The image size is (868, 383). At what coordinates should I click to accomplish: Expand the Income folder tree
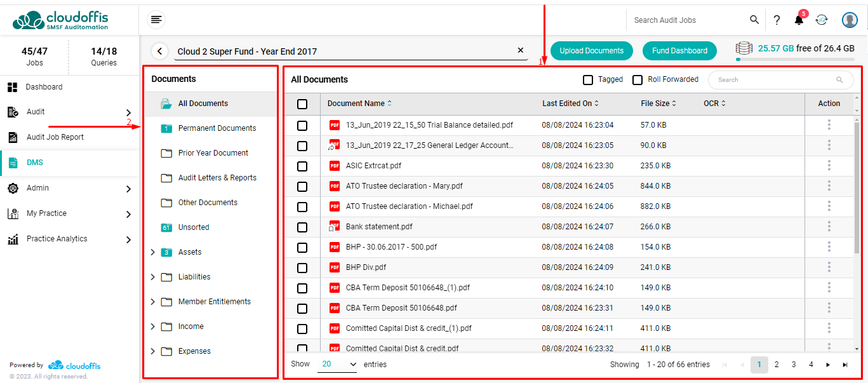pyautogui.click(x=152, y=326)
